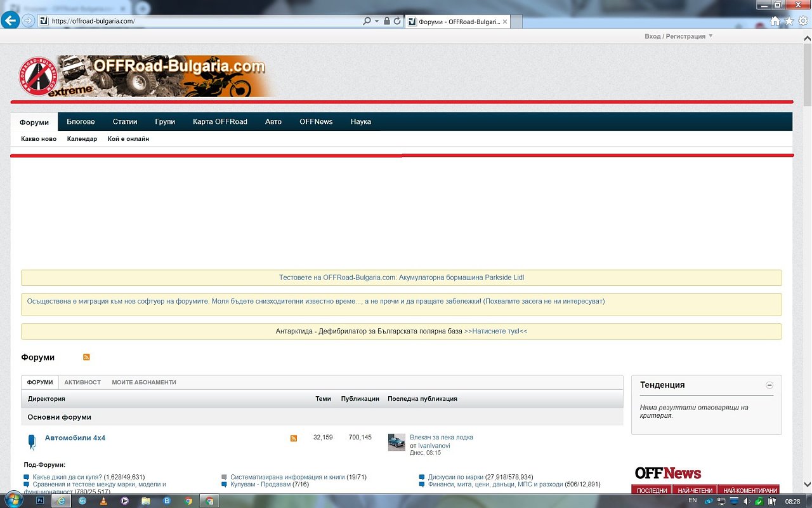812x508 pixels.
Task: Switch to the ФОРУМИ list tab
Action: tap(40, 382)
